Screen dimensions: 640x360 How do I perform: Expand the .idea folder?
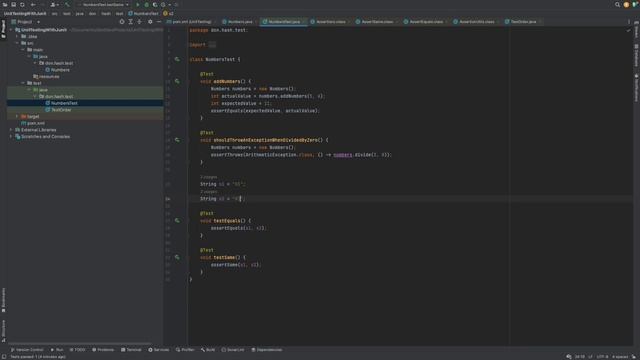point(17,36)
